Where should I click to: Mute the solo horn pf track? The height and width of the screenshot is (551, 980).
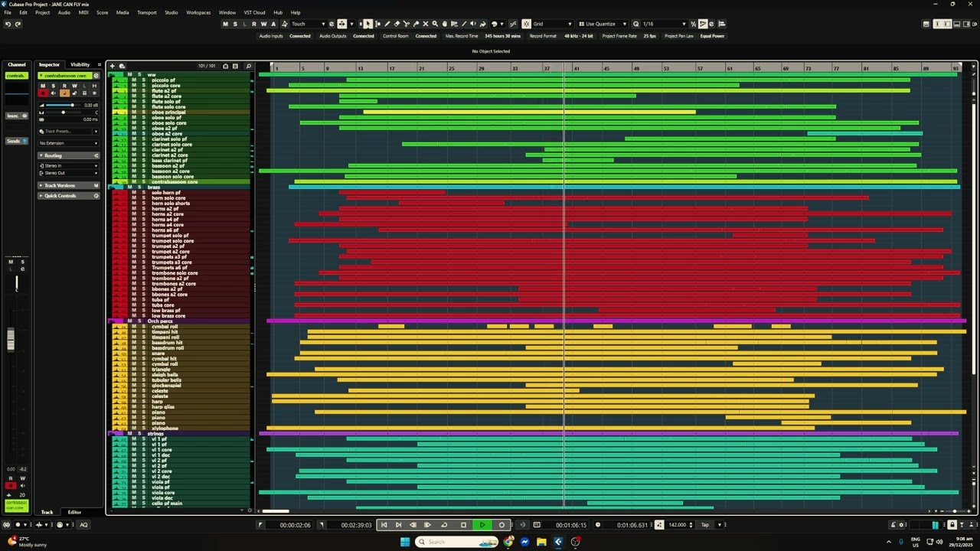point(133,193)
